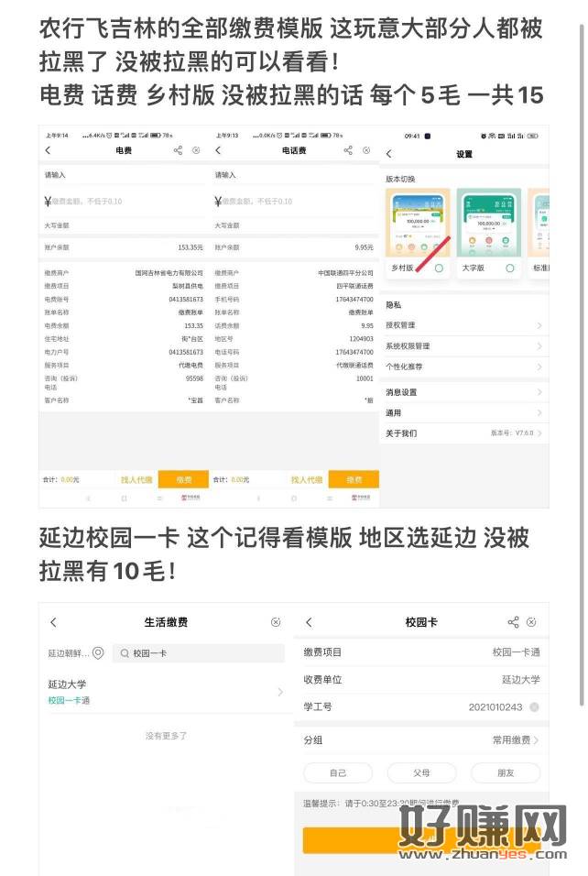Image resolution: width=588 pixels, height=876 pixels.
Task: Select the 大字版 version radio button
Action: tap(510, 268)
